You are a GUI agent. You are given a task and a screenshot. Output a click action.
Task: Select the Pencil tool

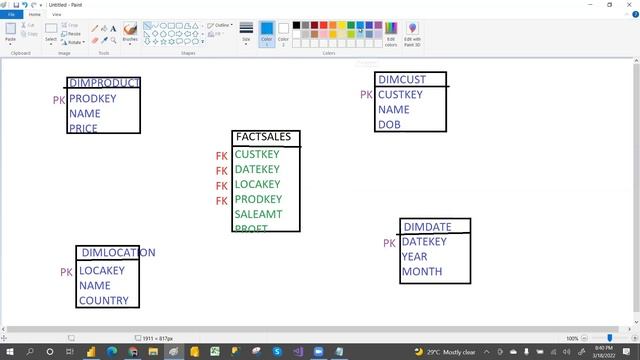95,29
